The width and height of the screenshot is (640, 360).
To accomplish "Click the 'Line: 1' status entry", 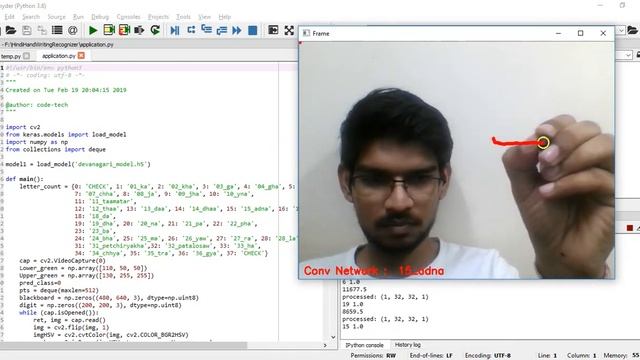I will pyautogui.click(x=547, y=356).
